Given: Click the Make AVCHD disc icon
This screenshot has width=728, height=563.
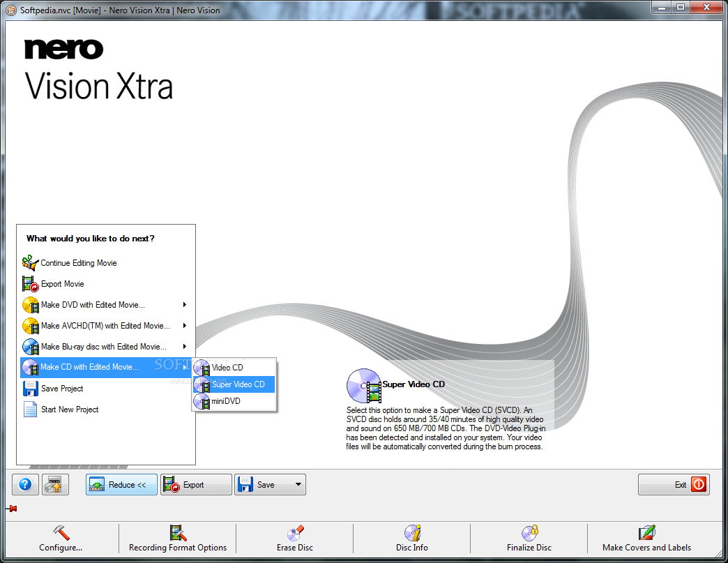Looking at the screenshot, I should pos(31,326).
